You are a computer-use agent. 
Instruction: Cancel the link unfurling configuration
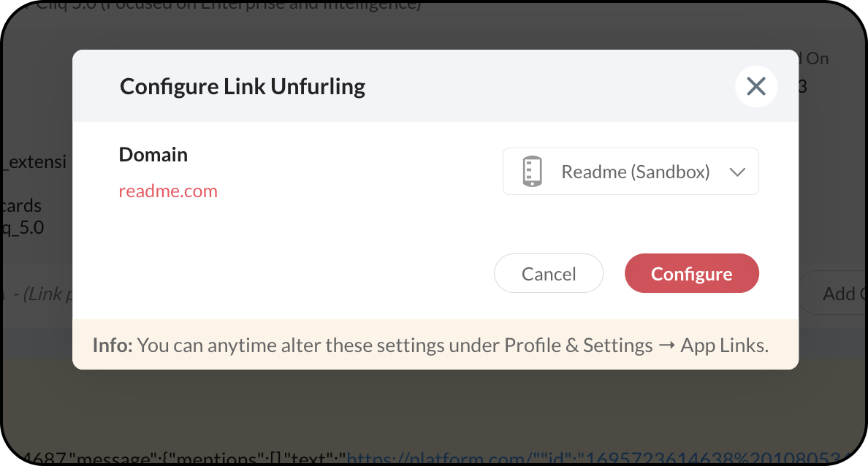pos(549,273)
